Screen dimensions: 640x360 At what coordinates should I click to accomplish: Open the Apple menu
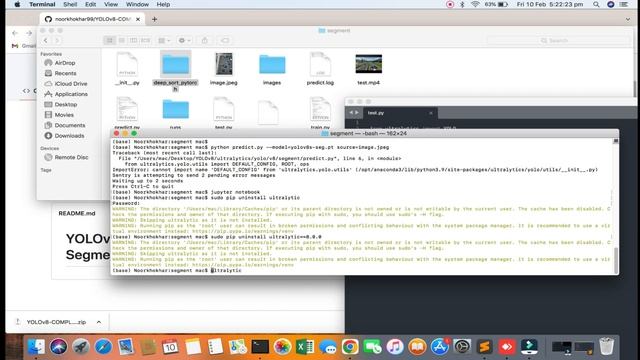pyautogui.click(x=17, y=4)
